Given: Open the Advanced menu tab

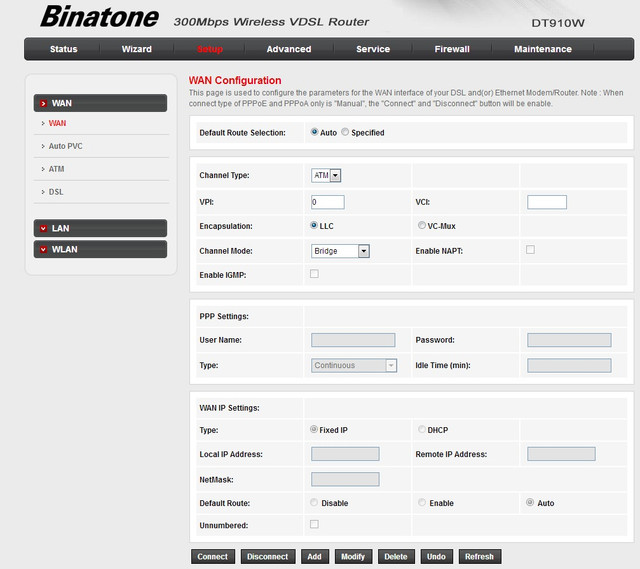Looking at the screenshot, I should coord(289,49).
